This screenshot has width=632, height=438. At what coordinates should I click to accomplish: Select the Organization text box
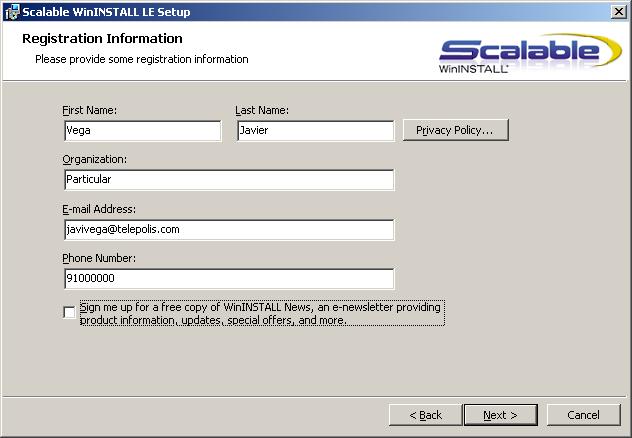[228, 180]
